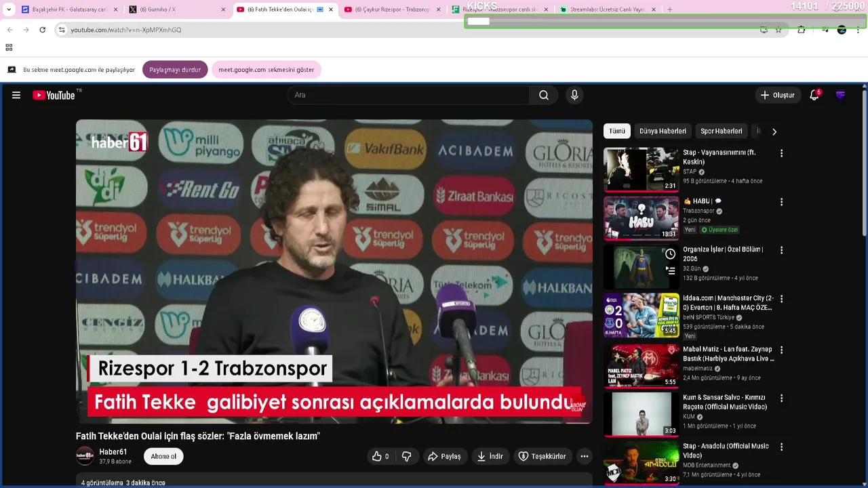The image size is (868, 488).
Task: Switch to Çaykur Rizespor - Trabzonspor tab
Action: [392, 9]
